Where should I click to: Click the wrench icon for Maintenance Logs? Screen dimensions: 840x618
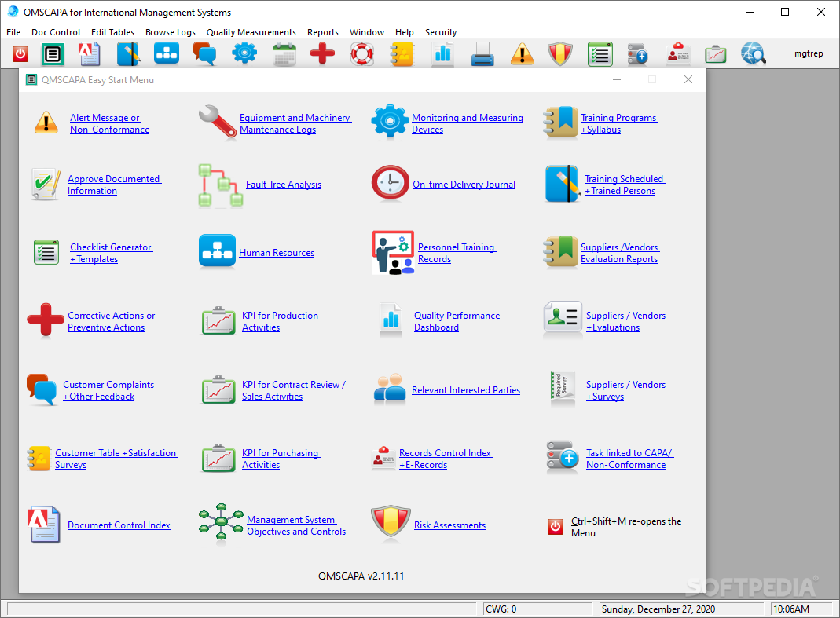(218, 123)
